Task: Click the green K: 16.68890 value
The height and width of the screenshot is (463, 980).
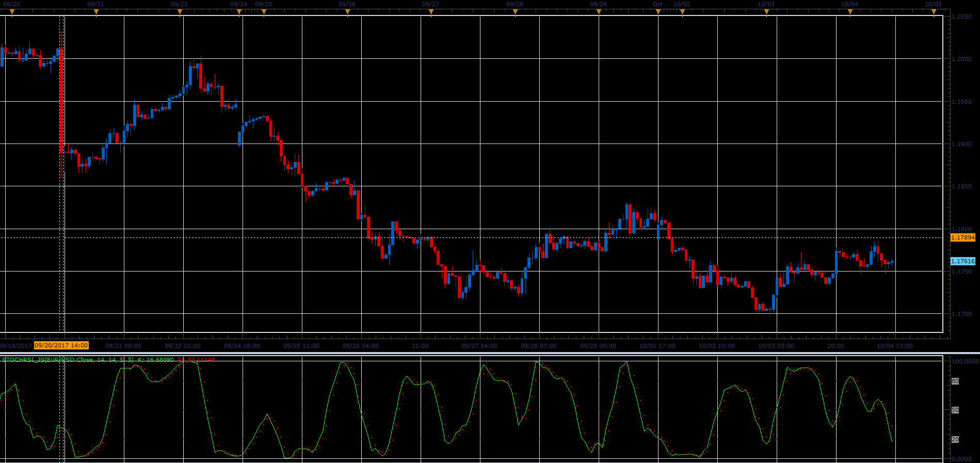Action: [x=155, y=359]
